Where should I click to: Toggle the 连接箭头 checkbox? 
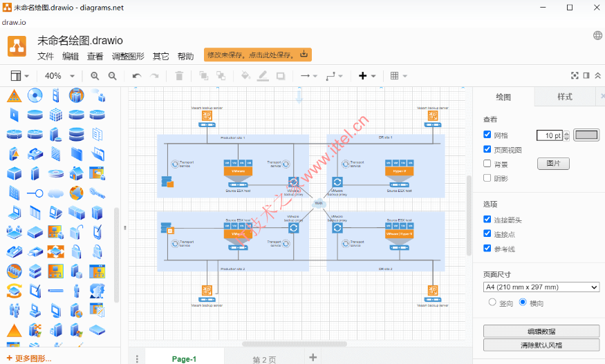pos(487,220)
